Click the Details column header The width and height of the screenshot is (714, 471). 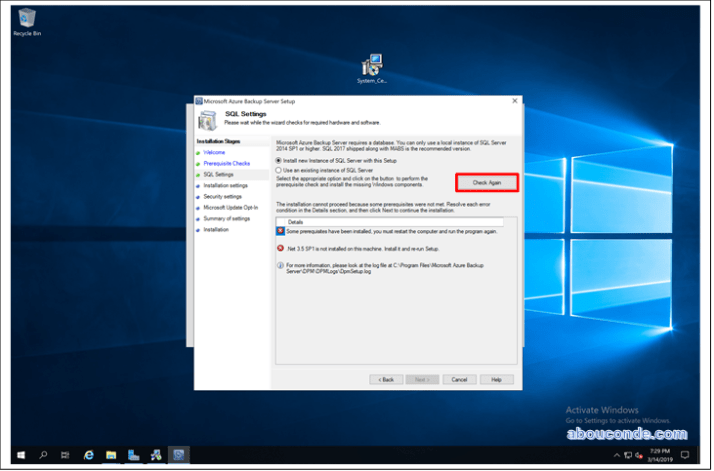[296, 221]
